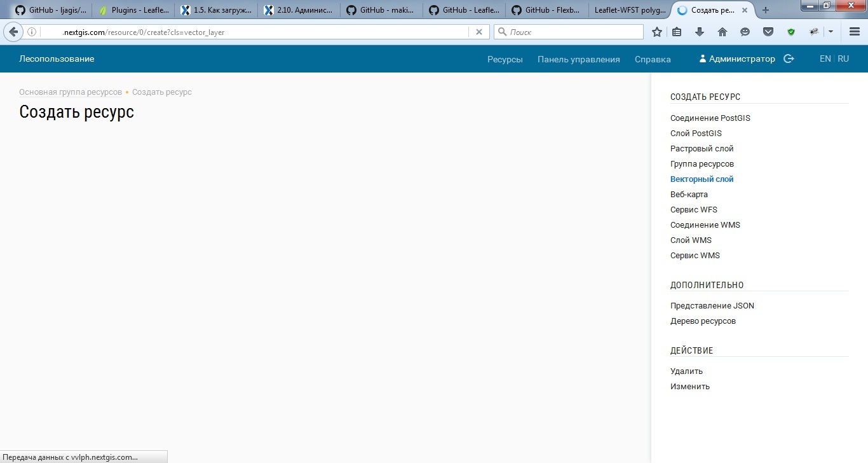The height and width of the screenshot is (463, 868).
Task: Restore down the Firefox window
Action: pyautogui.click(x=826, y=6)
